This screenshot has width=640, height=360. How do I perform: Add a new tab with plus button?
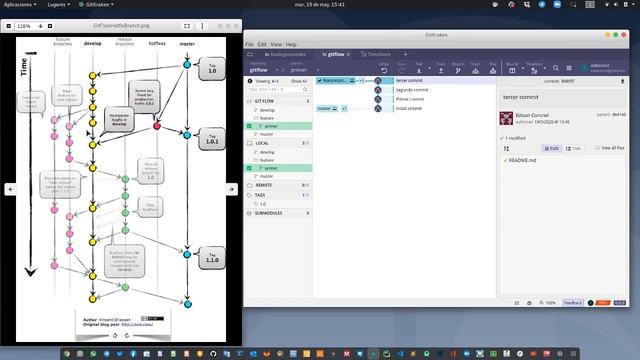click(x=405, y=54)
